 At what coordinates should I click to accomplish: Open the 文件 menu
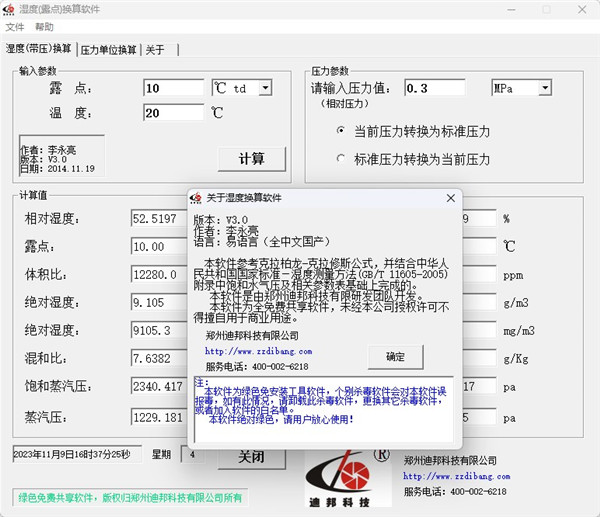click(14, 27)
